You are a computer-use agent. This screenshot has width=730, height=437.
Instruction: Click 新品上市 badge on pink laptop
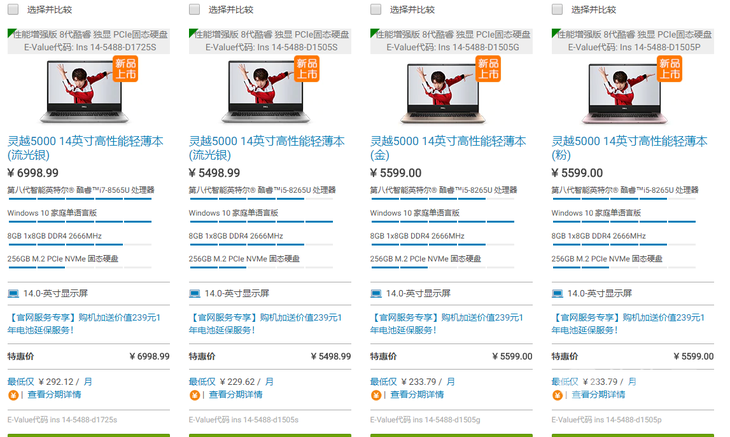[669, 69]
